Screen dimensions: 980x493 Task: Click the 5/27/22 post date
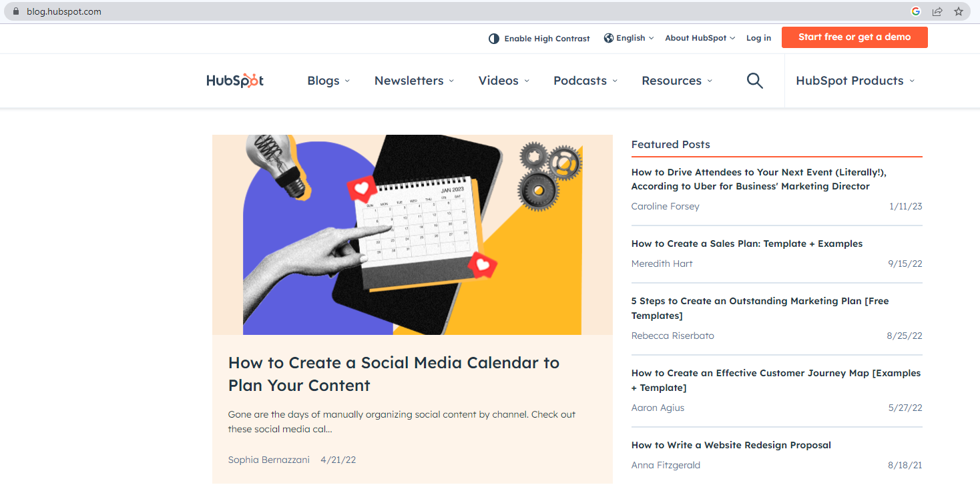coord(905,408)
